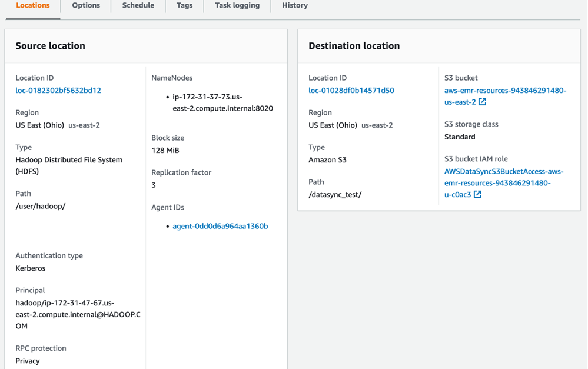Select the currently active Locations tab
Image resolution: width=588 pixels, height=369 pixels.
[32, 6]
